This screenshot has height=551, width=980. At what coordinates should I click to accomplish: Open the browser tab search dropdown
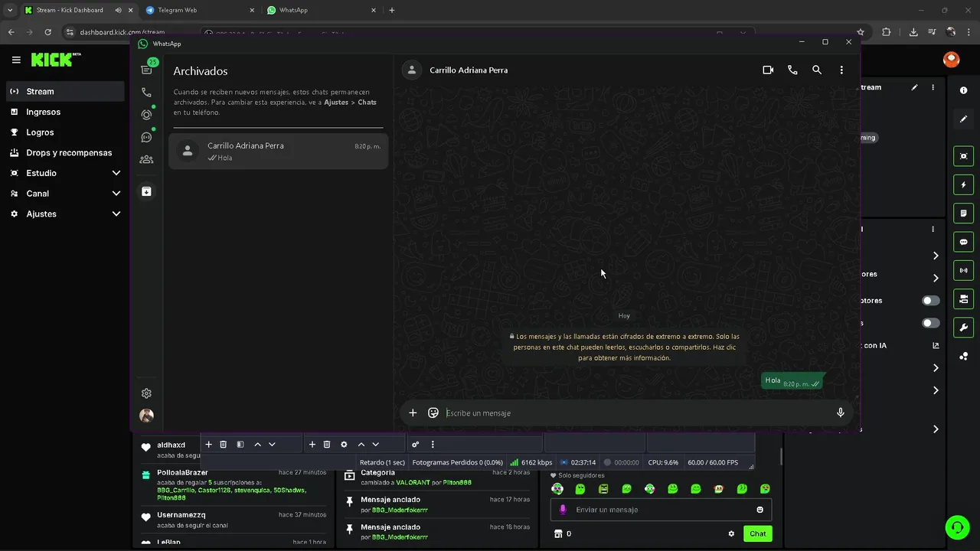(10, 11)
